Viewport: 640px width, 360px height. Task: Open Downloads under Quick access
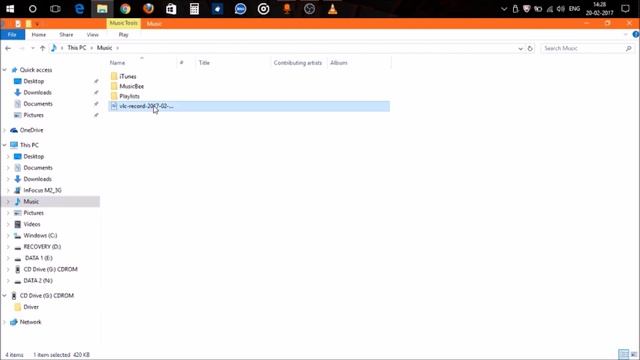coord(37,93)
